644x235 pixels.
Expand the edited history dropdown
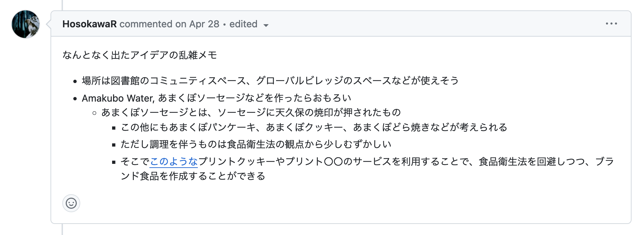click(266, 25)
